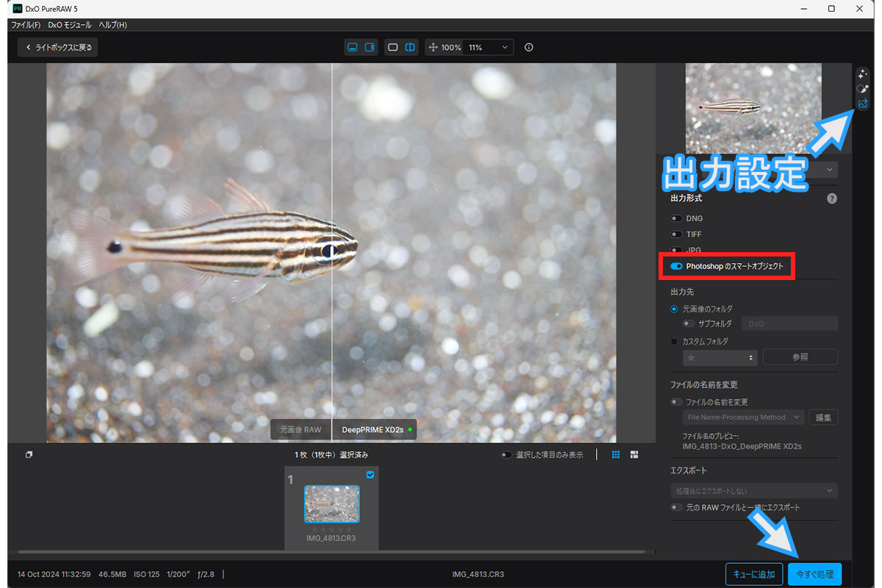This screenshot has width=882, height=588.
Task: Open the image info icon
Action: [x=528, y=47]
